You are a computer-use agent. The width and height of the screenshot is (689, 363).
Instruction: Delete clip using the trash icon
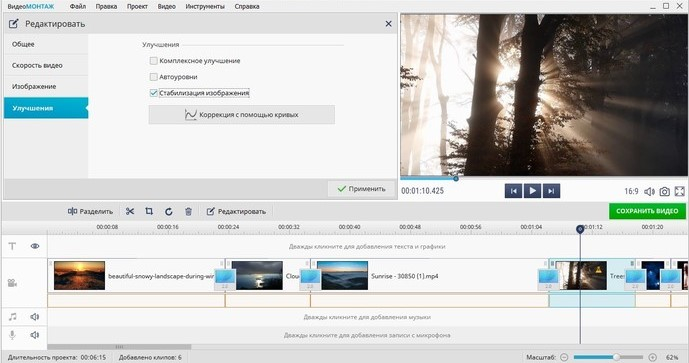tap(189, 211)
